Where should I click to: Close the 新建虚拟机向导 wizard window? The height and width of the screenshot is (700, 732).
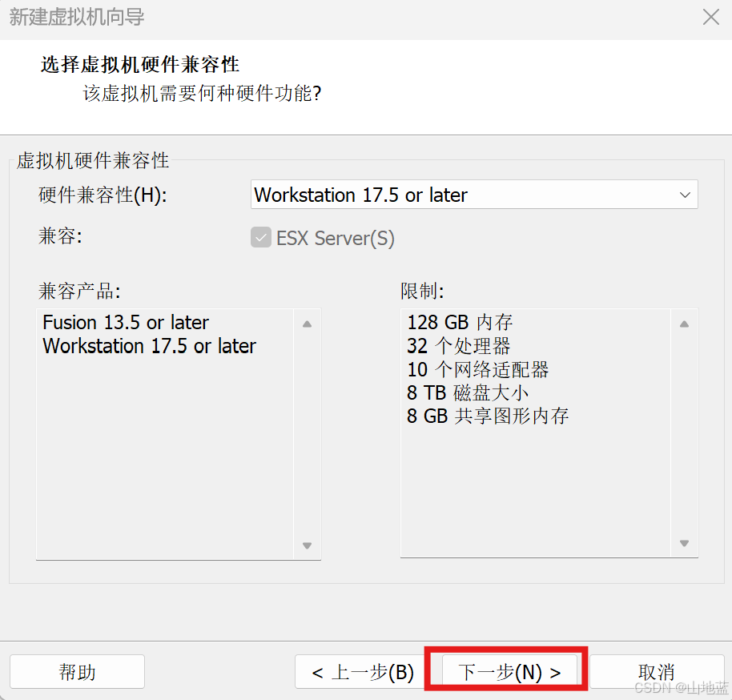coord(710,18)
